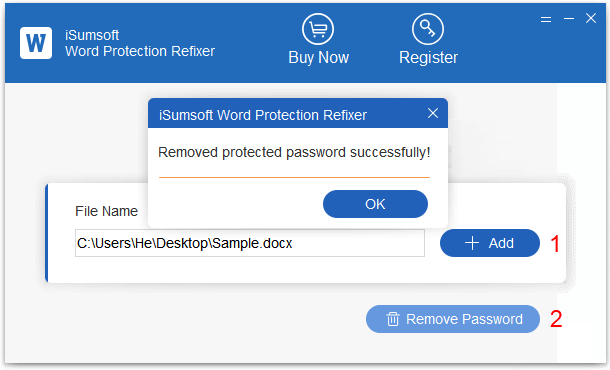Image resolution: width=610 pixels, height=370 pixels.
Task: Open the main window menu icon
Action: pyautogui.click(x=546, y=19)
